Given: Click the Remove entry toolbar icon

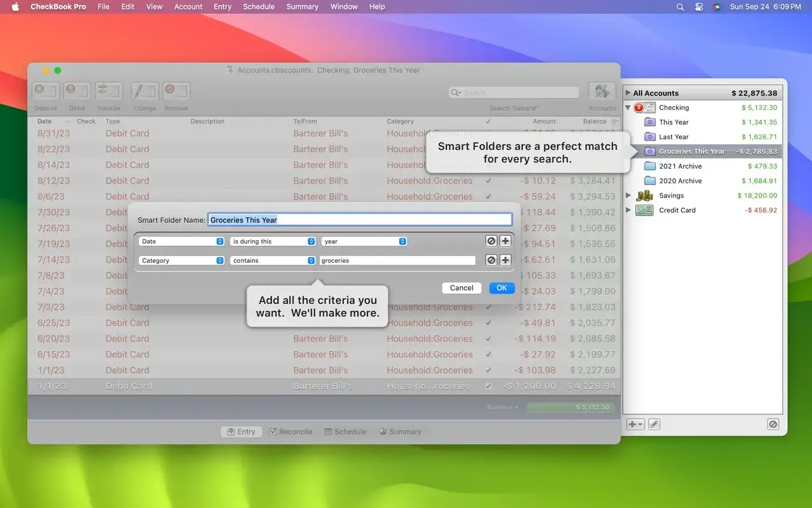Looking at the screenshot, I should [176, 91].
